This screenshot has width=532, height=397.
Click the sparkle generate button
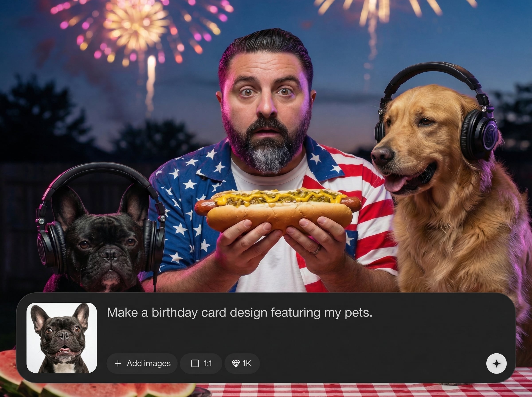pos(496,364)
